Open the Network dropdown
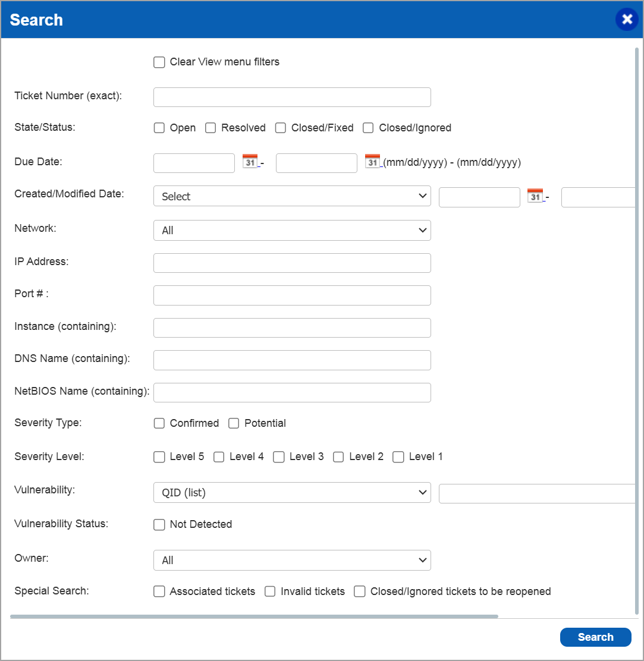This screenshot has height=661, width=644. [x=292, y=230]
